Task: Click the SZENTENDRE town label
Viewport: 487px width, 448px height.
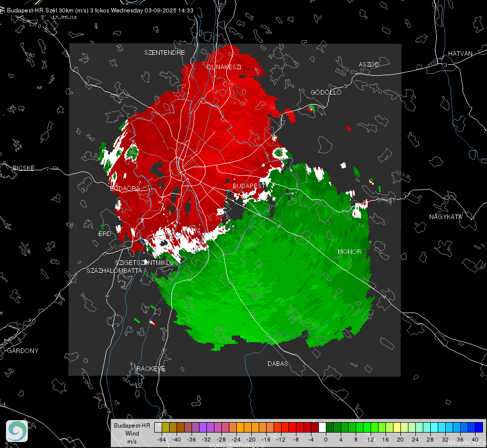Action: point(165,53)
